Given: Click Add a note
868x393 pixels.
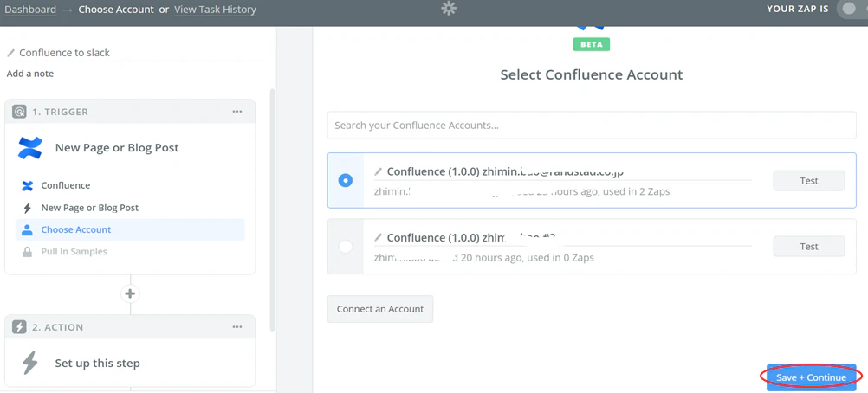Looking at the screenshot, I should [30, 74].
